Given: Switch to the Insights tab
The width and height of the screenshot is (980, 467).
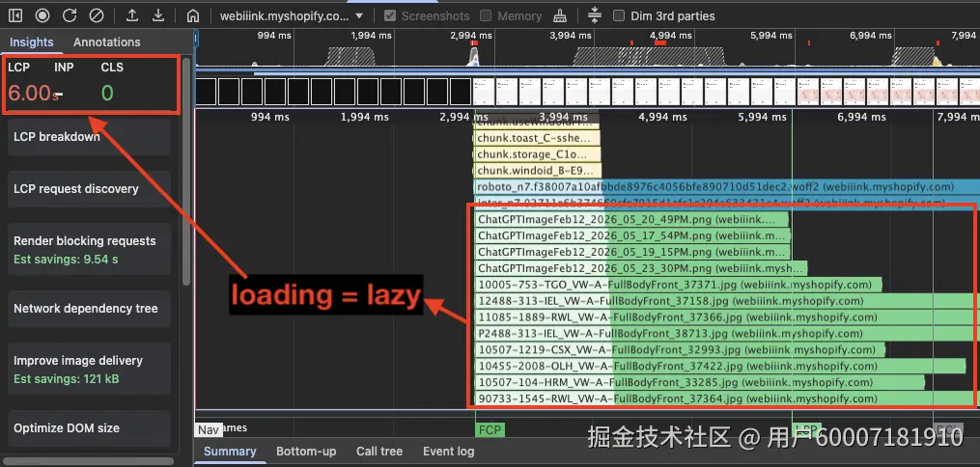Looking at the screenshot, I should coord(31,41).
